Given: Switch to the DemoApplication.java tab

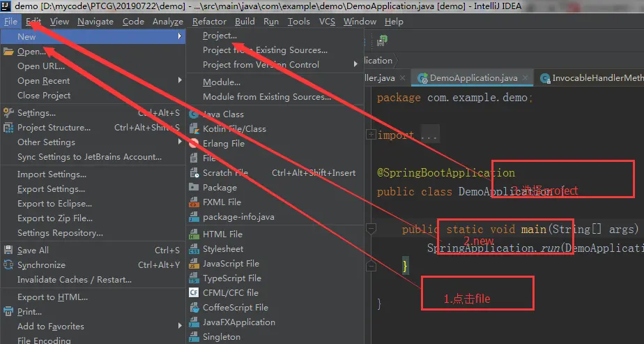Looking at the screenshot, I should point(473,77).
